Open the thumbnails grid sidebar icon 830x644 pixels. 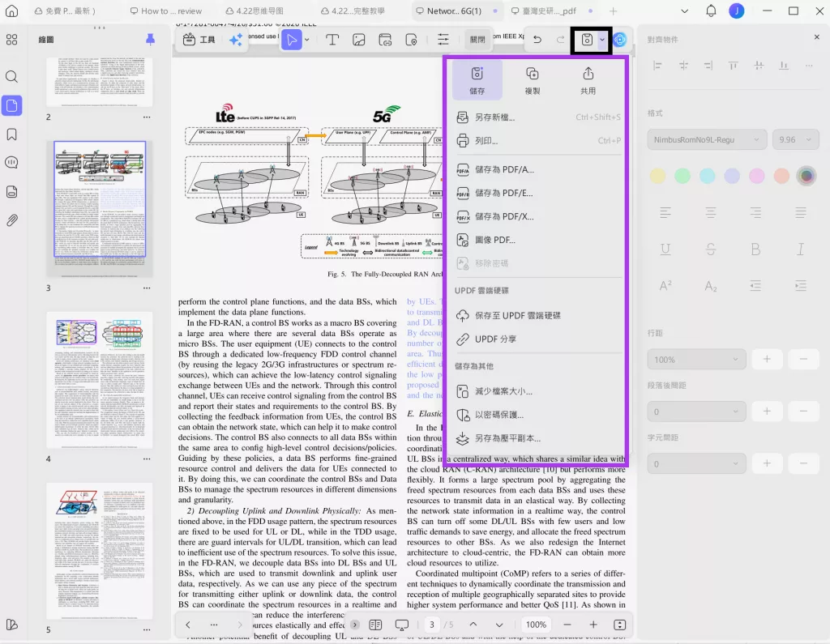(x=11, y=40)
